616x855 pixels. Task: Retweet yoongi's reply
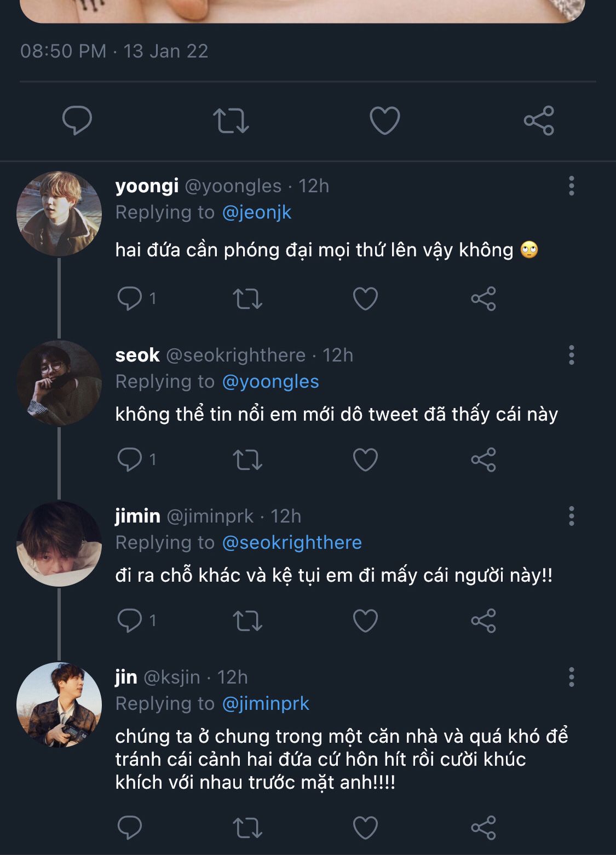(247, 299)
